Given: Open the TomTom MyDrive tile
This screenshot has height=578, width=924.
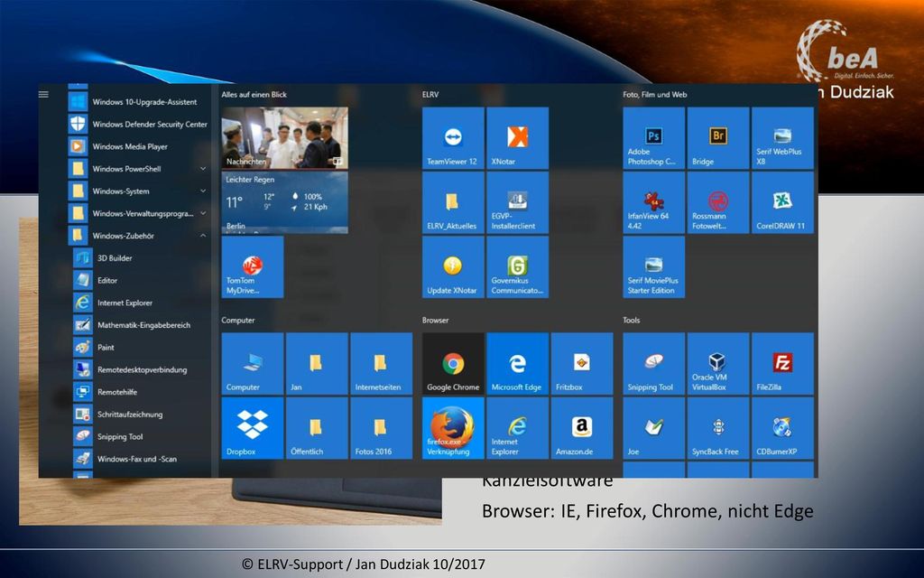Looking at the screenshot, I should click(253, 266).
